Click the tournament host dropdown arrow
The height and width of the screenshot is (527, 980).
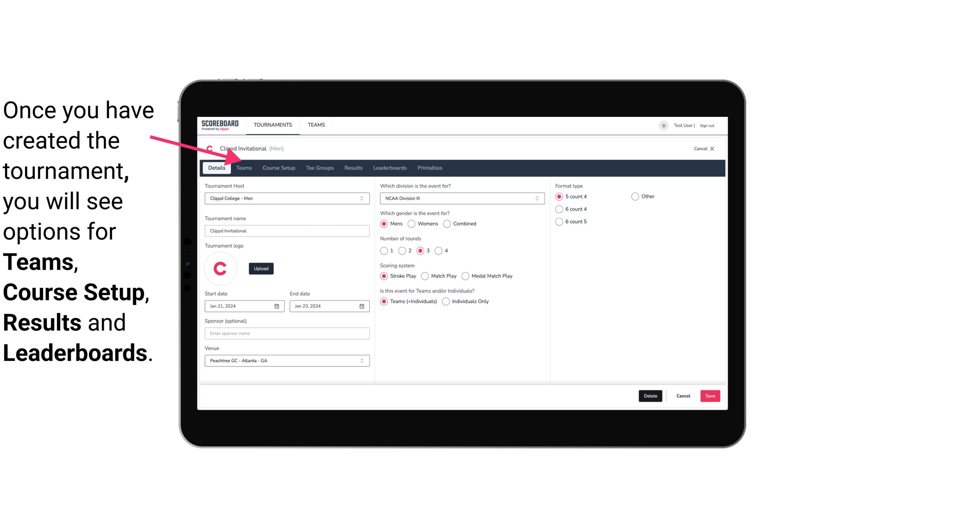[x=362, y=198]
